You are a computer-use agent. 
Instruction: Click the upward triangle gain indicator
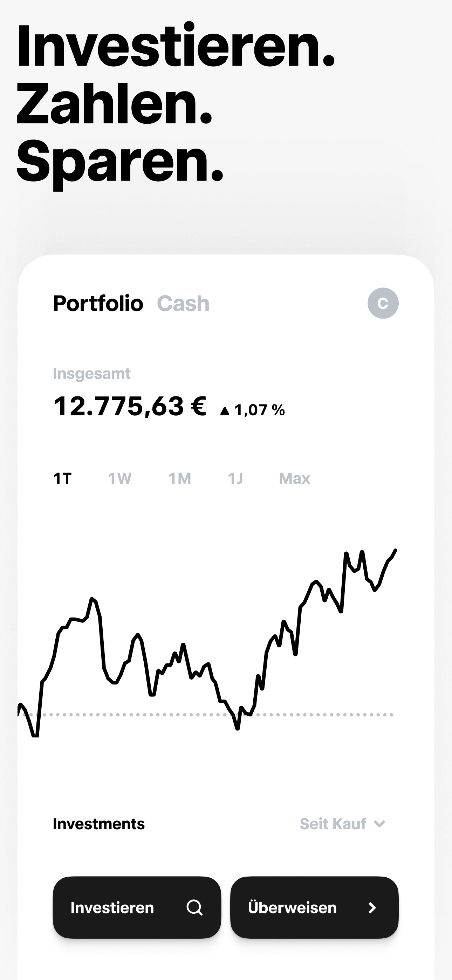pyautogui.click(x=225, y=411)
